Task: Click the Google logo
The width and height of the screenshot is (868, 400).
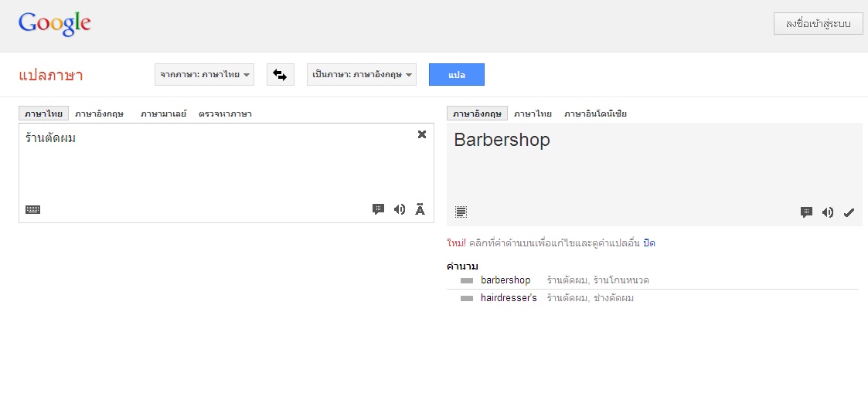Action: (54, 24)
